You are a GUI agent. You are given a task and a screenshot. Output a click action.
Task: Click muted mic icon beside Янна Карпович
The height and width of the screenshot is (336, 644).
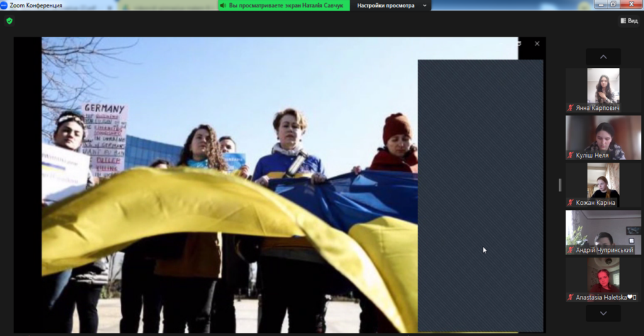point(570,108)
